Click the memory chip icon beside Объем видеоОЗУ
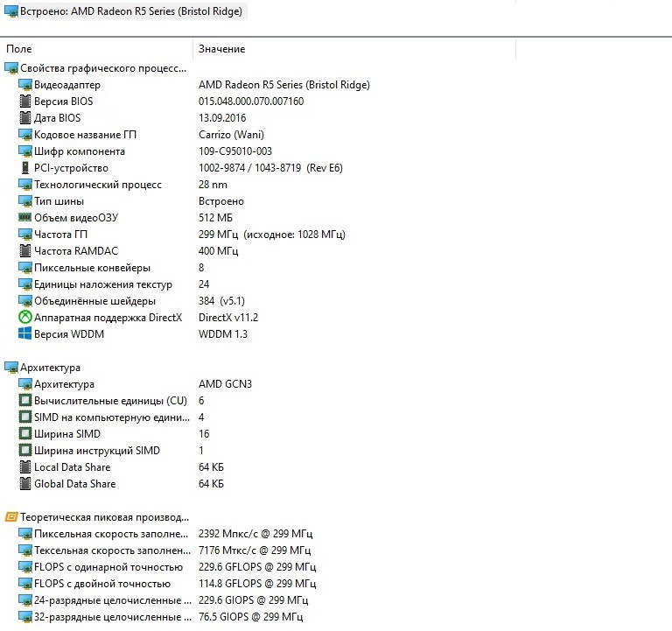This screenshot has width=672, height=631. pos(25,218)
